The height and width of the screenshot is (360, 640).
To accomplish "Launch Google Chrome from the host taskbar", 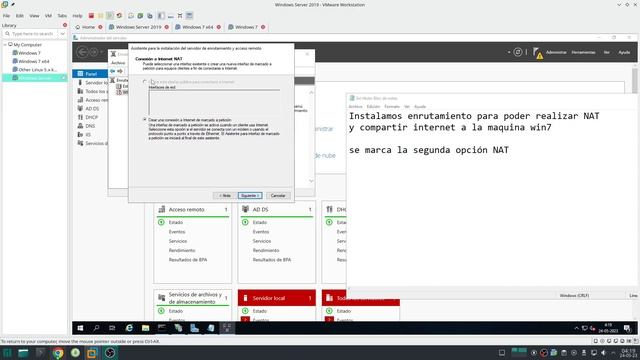I will pyautogui.click(x=58, y=353).
